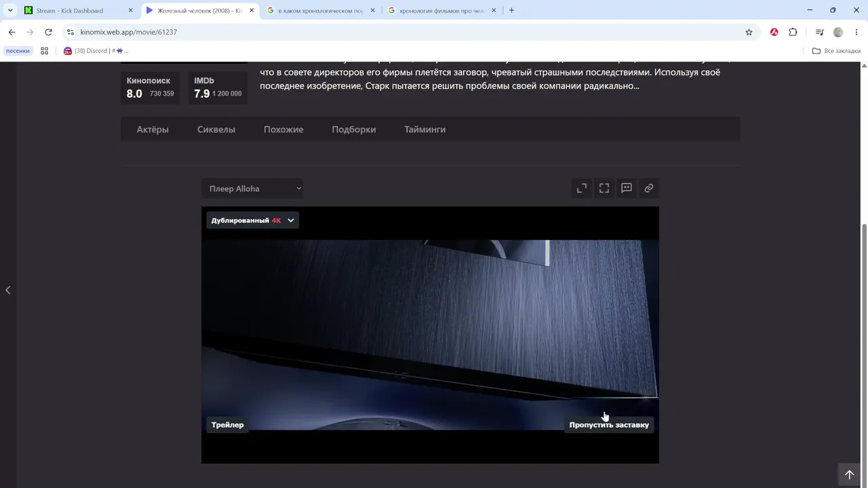This screenshot has width=868, height=488.
Task: Open the Плеер Alloha player dropdown
Action: [x=252, y=188]
